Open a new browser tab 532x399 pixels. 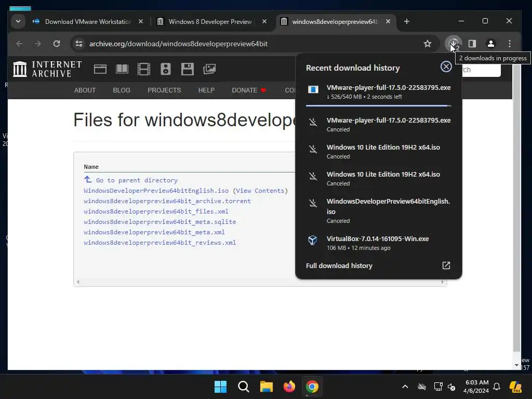pos(406,21)
